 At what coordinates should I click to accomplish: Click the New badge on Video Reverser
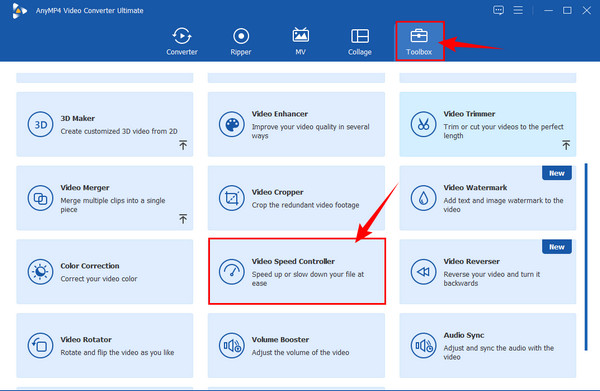point(557,247)
